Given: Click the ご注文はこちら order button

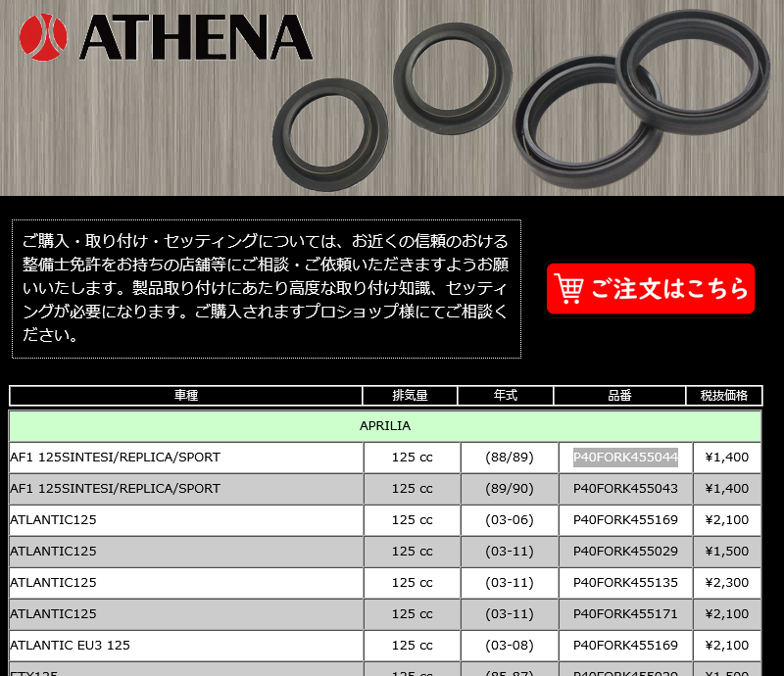Looking at the screenshot, I should click(x=652, y=289).
